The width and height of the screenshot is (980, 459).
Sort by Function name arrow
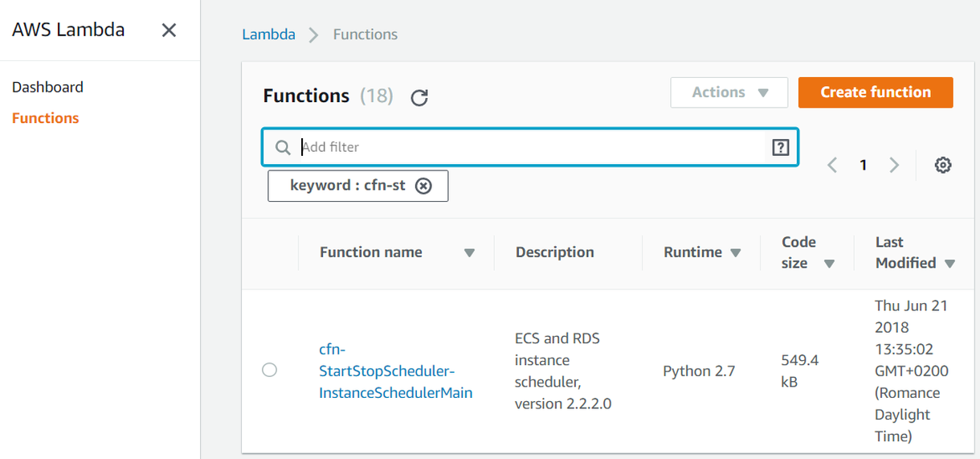click(469, 253)
